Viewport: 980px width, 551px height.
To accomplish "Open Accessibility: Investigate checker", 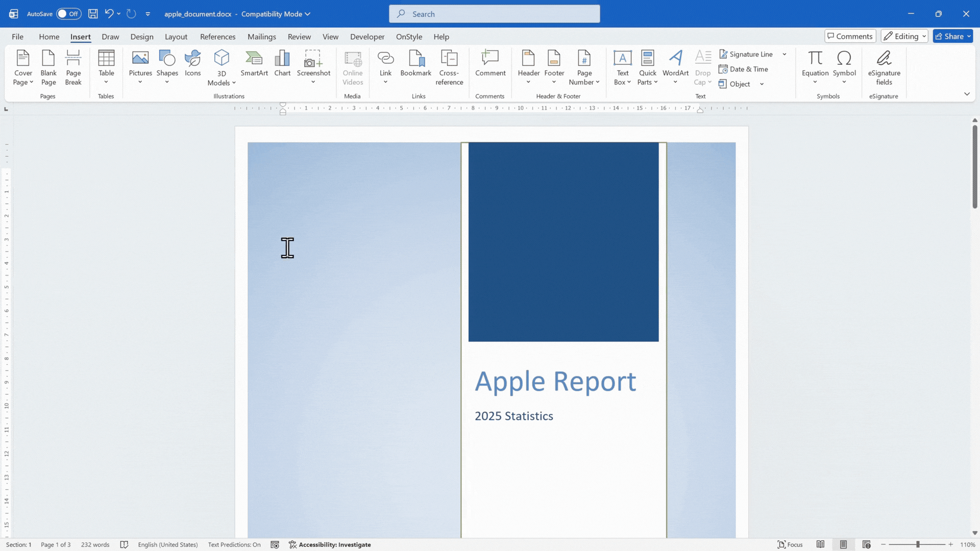I will [x=330, y=544].
